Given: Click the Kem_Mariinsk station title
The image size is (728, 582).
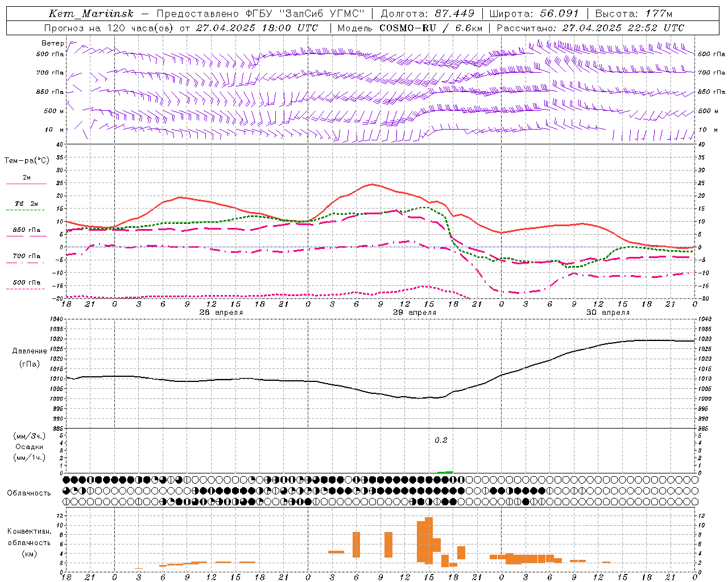Looking at the screenshot, I should (92, 14).
